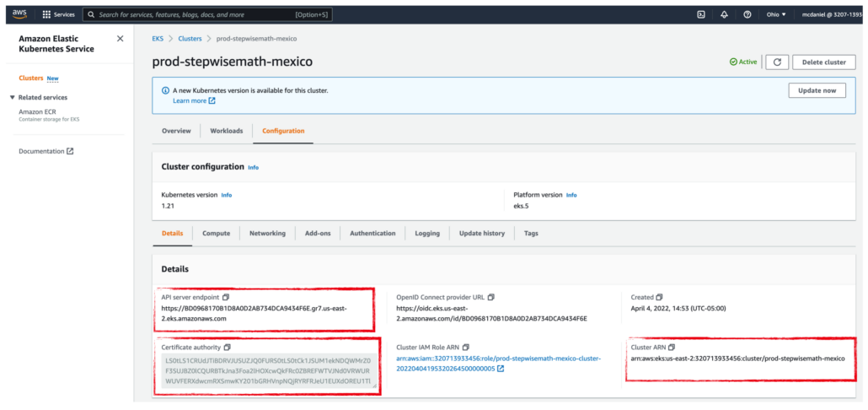The image size is (868, 410).
Task: Click the AWS services search field
Action: coord(207,14)
